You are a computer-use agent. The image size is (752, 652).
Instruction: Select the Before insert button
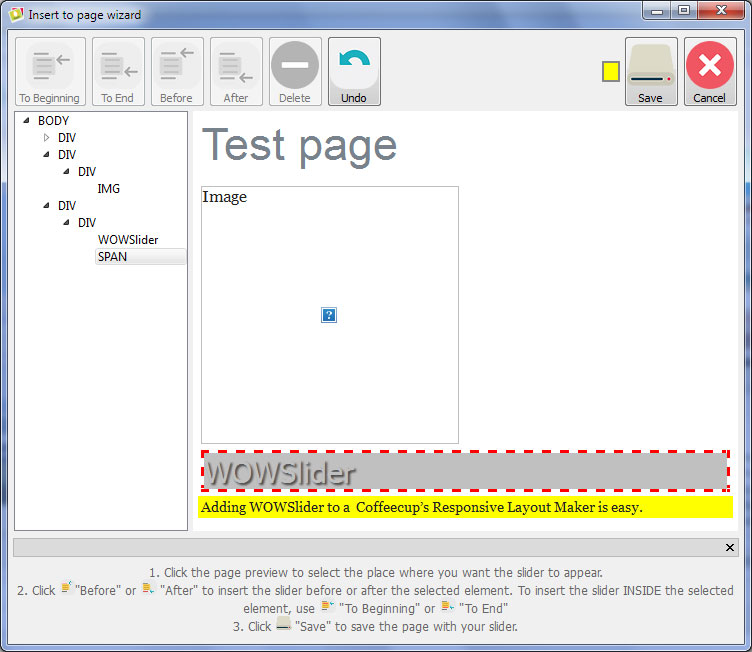click(x=177, y=71)
